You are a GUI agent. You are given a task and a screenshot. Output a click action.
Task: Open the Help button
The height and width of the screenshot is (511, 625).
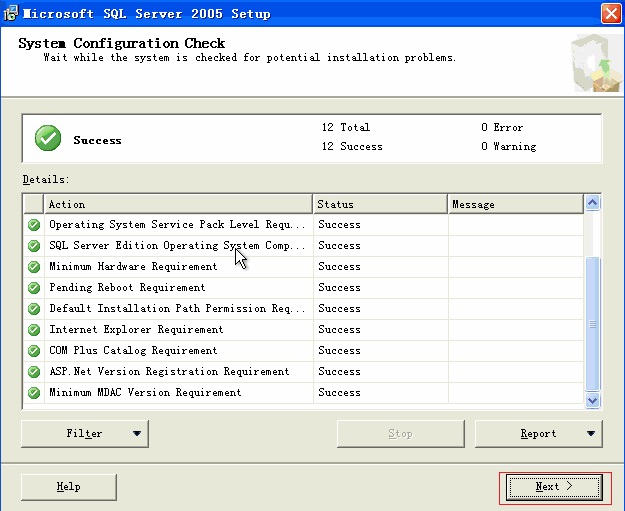pyautogui.click(x=69, y=487)
